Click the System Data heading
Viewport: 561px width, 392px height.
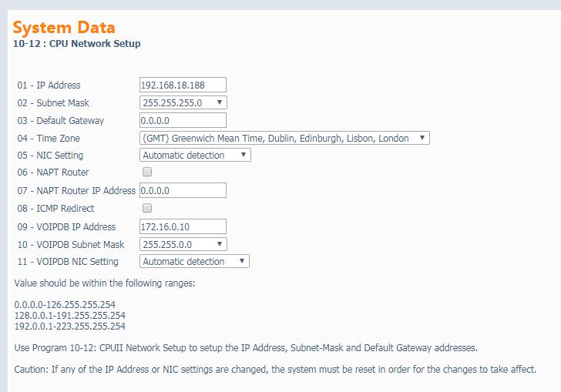pos(64,28)
